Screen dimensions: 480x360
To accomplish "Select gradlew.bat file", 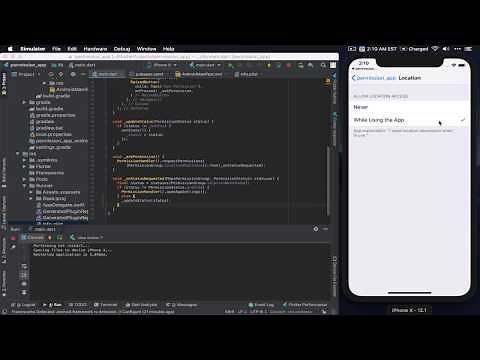I will (46, 128).
